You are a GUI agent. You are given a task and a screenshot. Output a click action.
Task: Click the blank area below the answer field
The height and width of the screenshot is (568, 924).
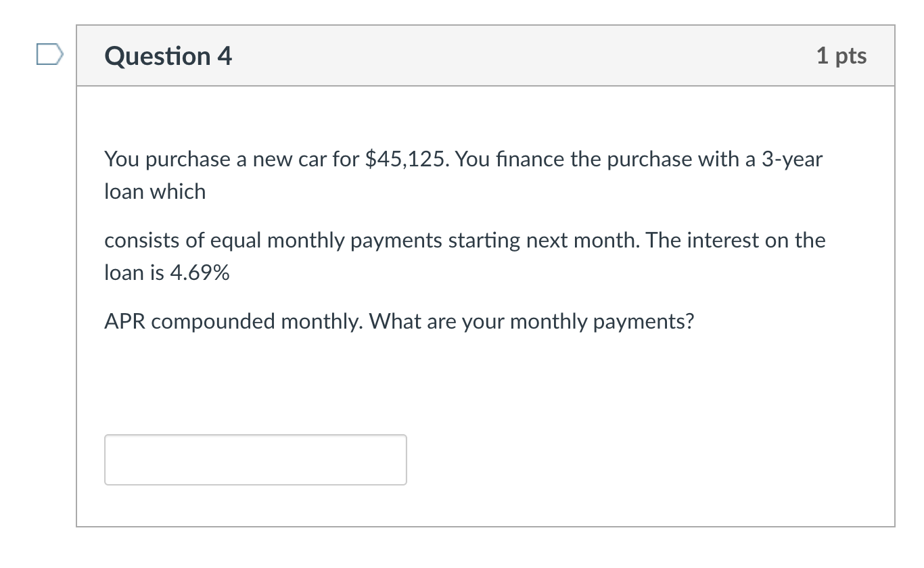point(485,506)
